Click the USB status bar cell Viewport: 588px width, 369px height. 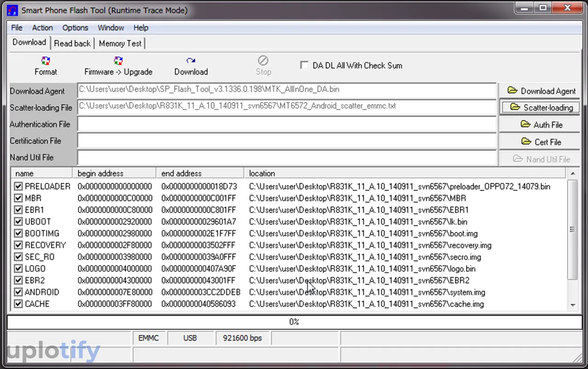pos(190,338)
